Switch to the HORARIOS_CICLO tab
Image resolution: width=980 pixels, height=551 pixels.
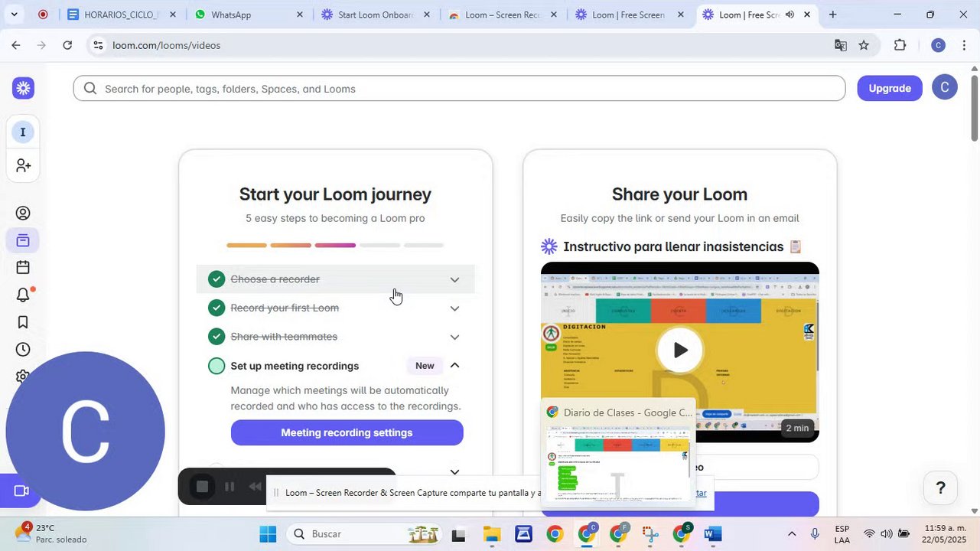tap(120, 15)
